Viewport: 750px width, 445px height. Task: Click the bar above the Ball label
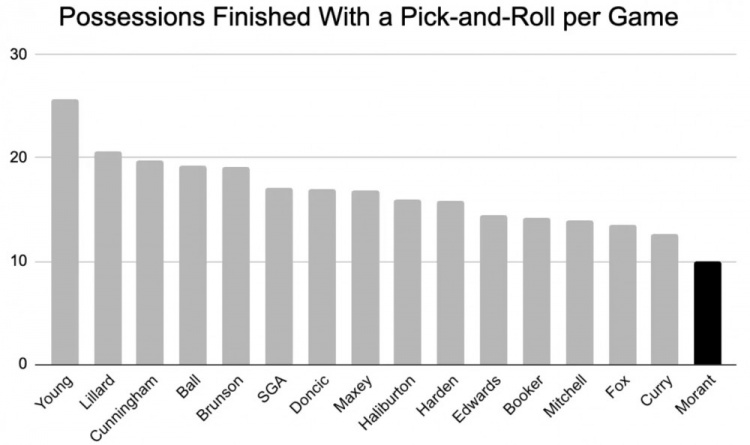pyautogui.click(x=193, y=265)
